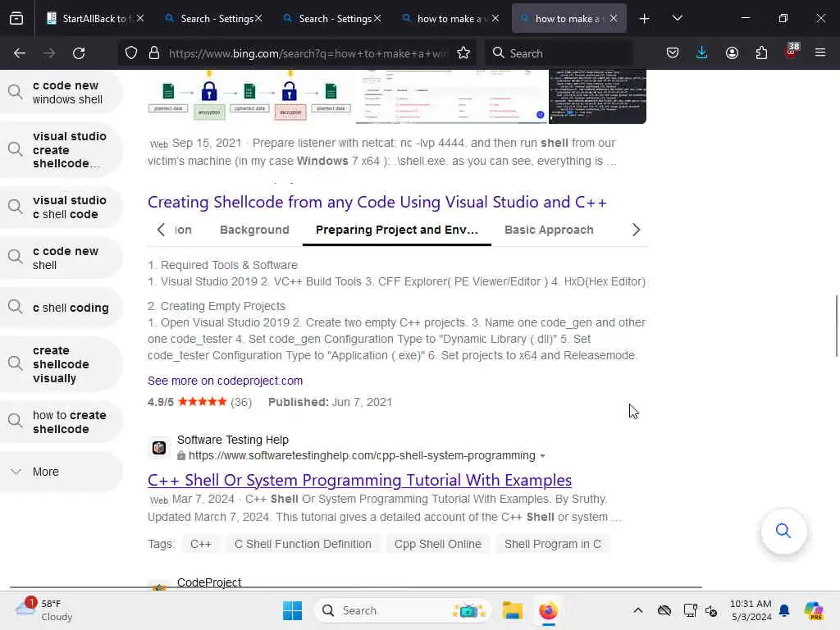Image resolution: width=840 pixels, height=630 pixels.
Task: Open tracking protection shield icon
Action: click(131, 53)
